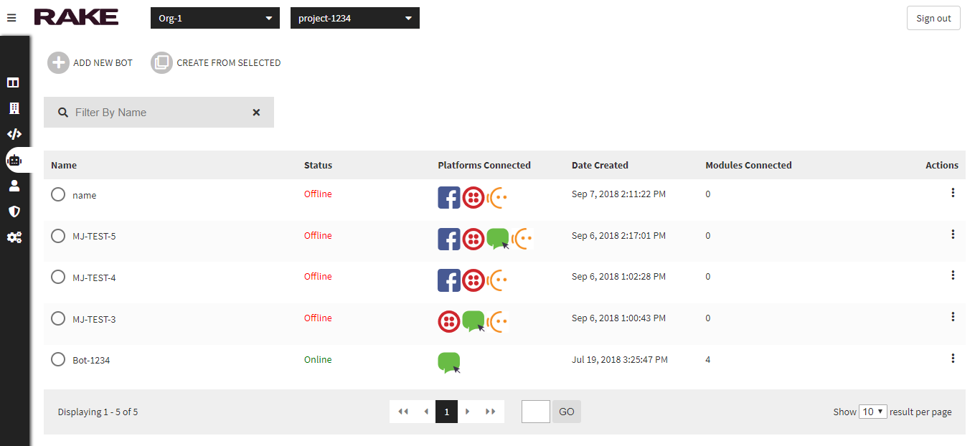
Task: Jump to last page arrow
Action: [491, 412]
